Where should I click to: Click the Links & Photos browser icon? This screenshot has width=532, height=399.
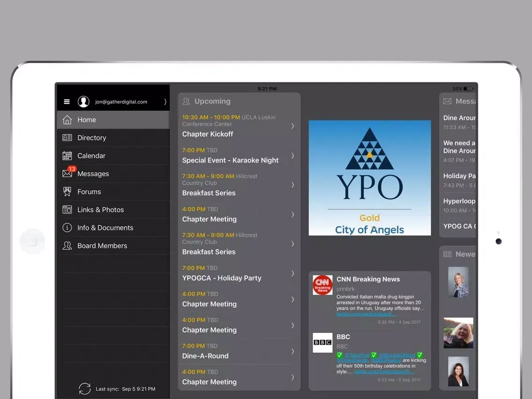pos(67,210)
